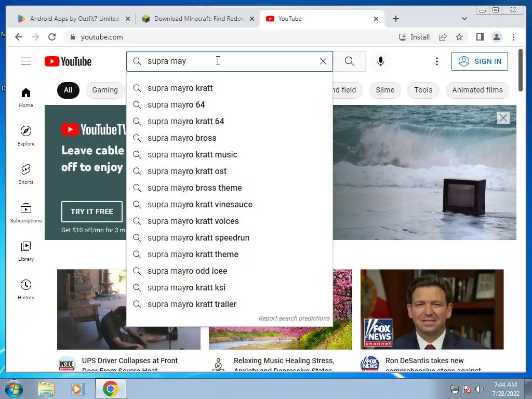Toggle Chrome side panel
The image size is (532, 399).
(x=480, y=37)
